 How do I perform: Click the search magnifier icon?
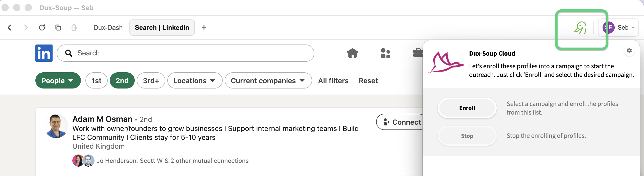coord(68,53)
